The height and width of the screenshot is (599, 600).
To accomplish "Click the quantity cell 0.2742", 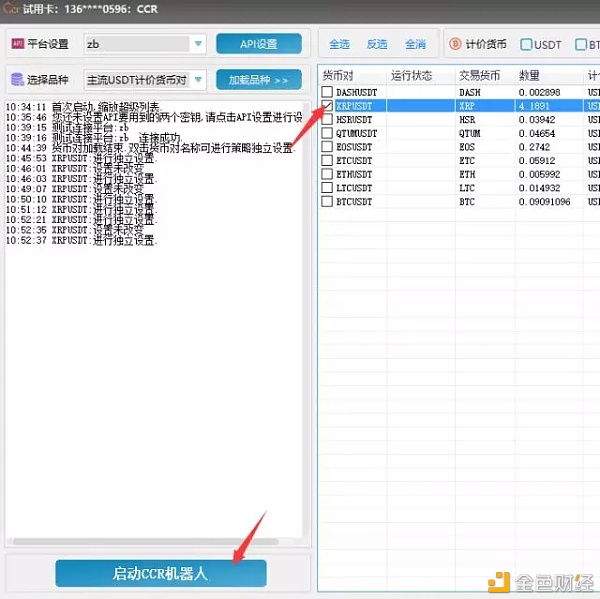I will pyautogui.click(x=534, y=147).
